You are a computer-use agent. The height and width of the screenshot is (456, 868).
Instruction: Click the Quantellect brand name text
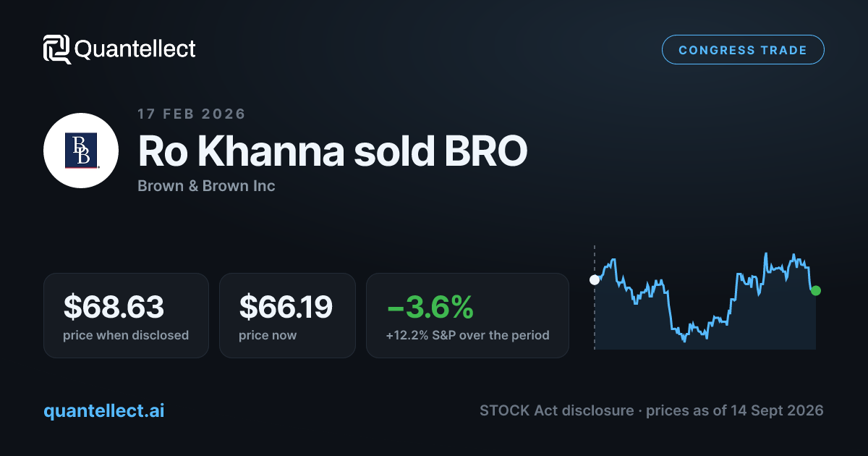pos(135,49)
